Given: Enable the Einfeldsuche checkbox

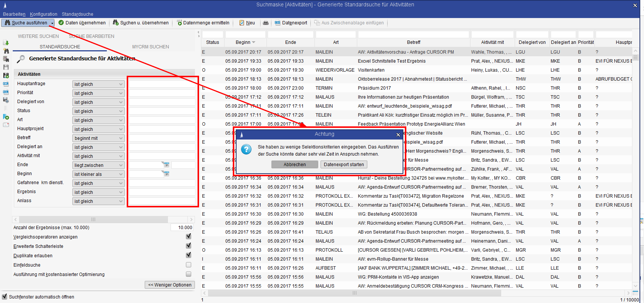Looking at the screenshot, I should (x=189, y=265).
